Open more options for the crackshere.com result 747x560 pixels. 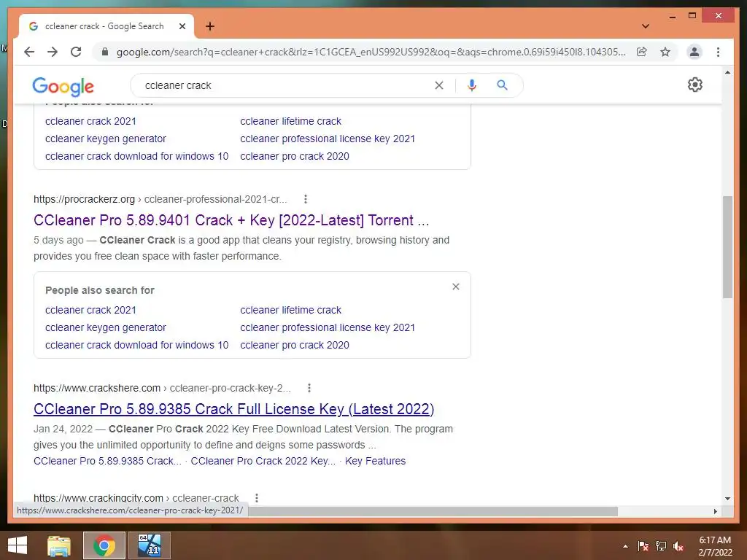309,388
